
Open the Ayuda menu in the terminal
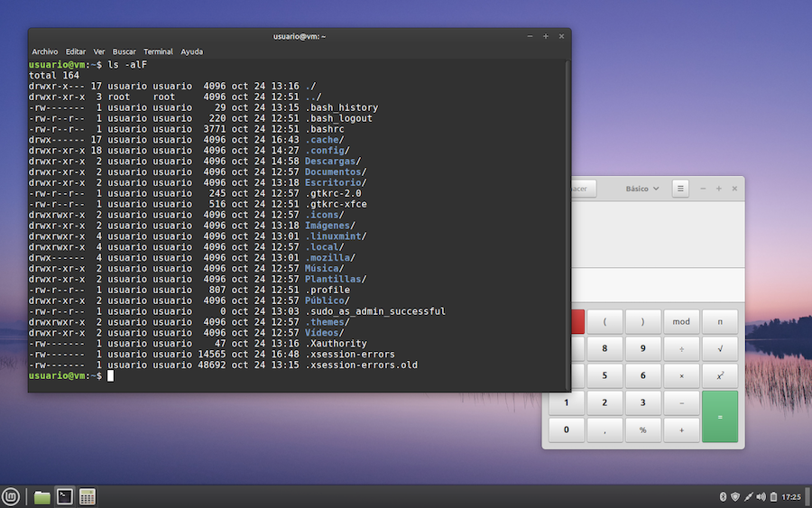coord(191,51)
